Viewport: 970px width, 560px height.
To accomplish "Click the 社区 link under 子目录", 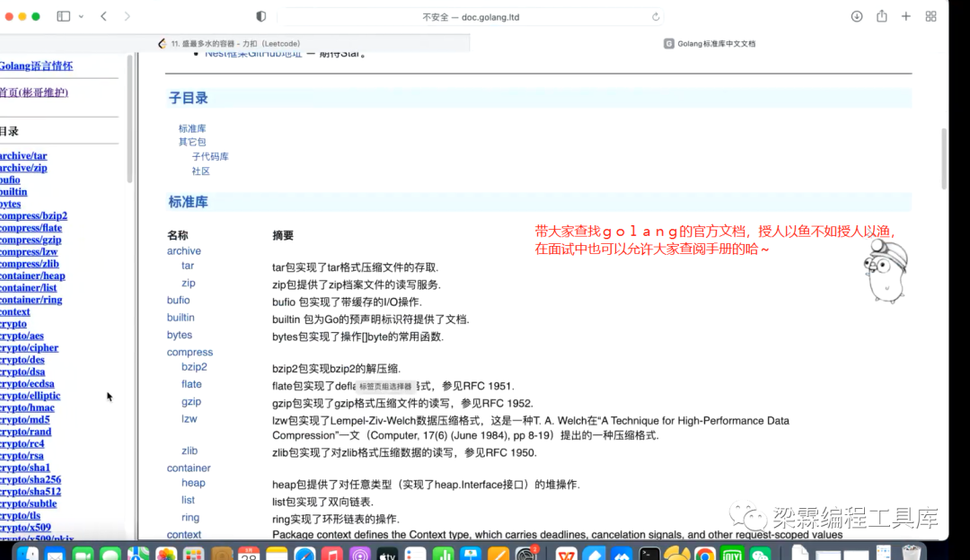I will [x=202, y=170].
